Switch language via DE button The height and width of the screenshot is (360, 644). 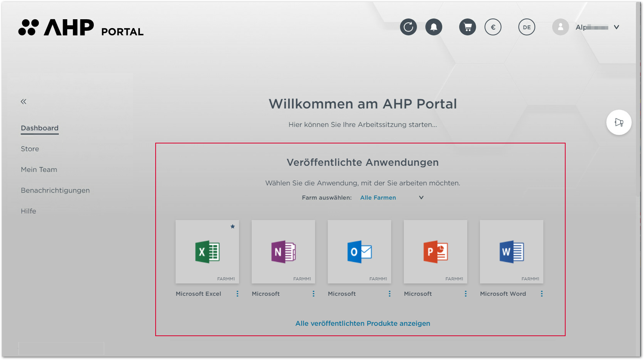527,27
